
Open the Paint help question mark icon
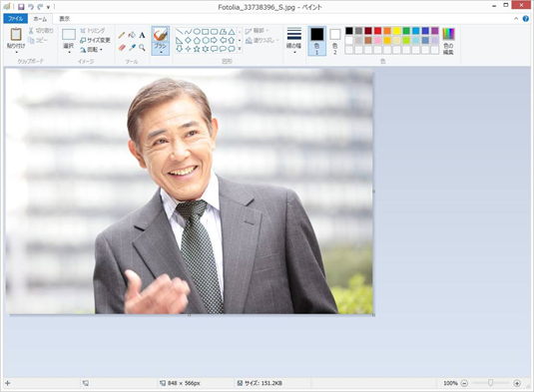[526, 19]
